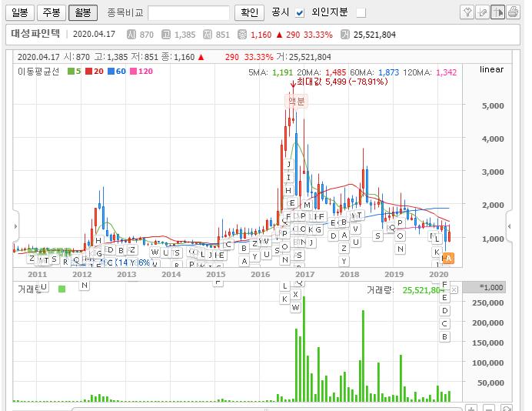Image resolution: width=532 pixels, height=411 pixels.
Task: Expand the right side panel arrow
Action: point(509,226)
